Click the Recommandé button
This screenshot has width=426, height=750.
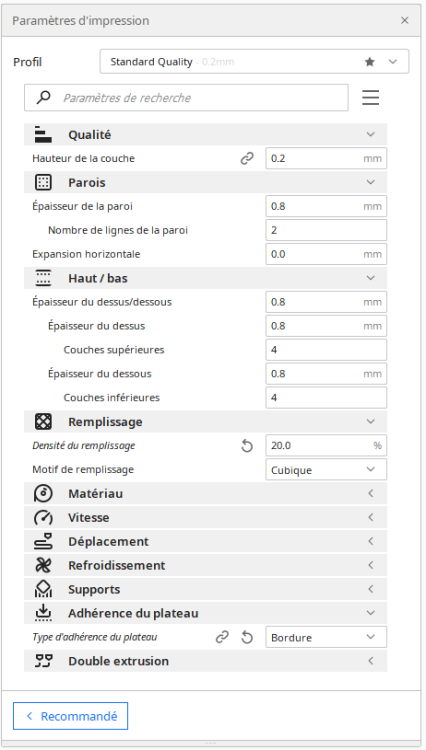click(70, 716)
